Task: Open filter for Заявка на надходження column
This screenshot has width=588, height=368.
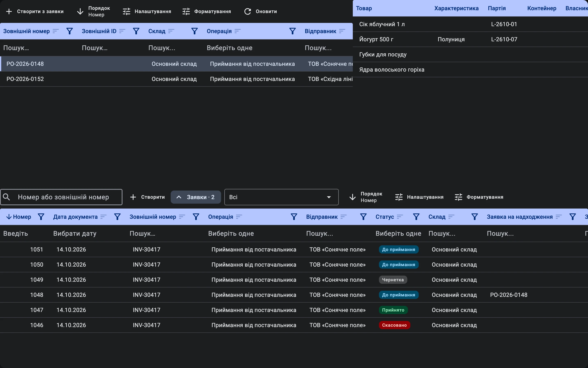Action: click(573, 217)
